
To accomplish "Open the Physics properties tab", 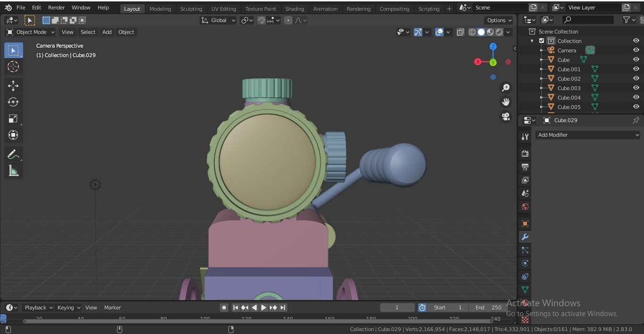I will click(525, 263).
